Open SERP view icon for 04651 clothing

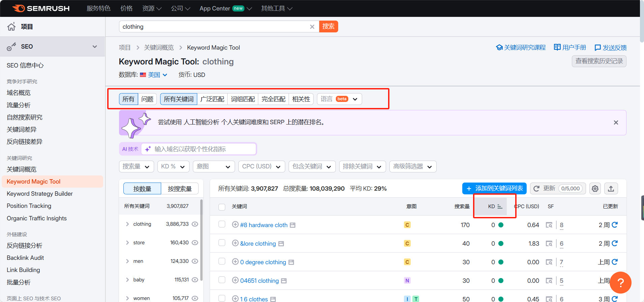click(x=549, y=281)
